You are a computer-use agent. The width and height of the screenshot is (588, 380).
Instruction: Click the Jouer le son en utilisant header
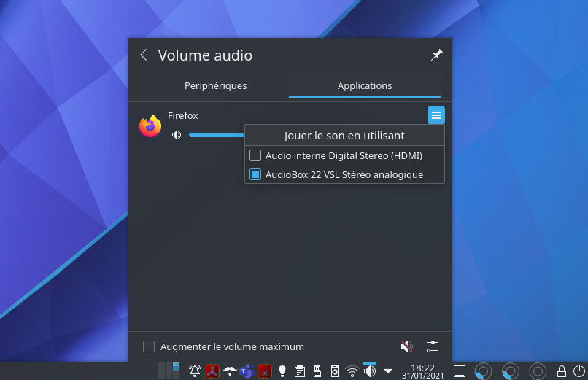[x=344, y=135]
